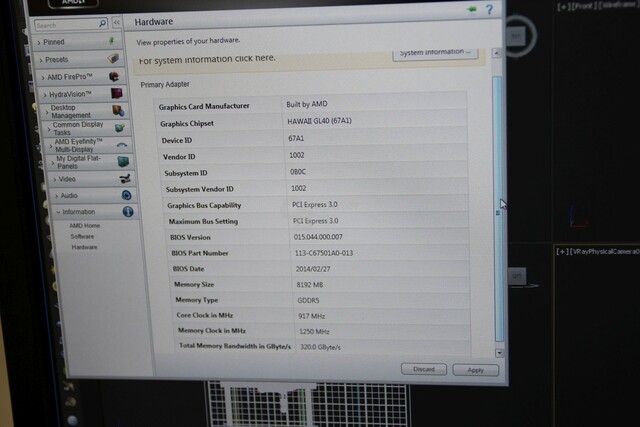Click the GDDR5 memory type value
This screenshot has height=427, width=640.
tap(308, 300)
